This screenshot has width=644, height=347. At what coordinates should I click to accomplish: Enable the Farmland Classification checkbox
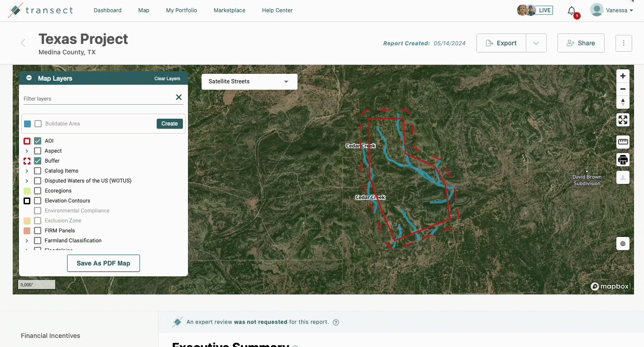(38, 241)
